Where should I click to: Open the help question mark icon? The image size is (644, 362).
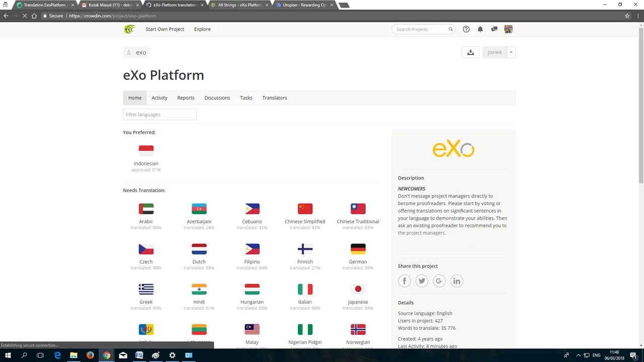point(466,29)
